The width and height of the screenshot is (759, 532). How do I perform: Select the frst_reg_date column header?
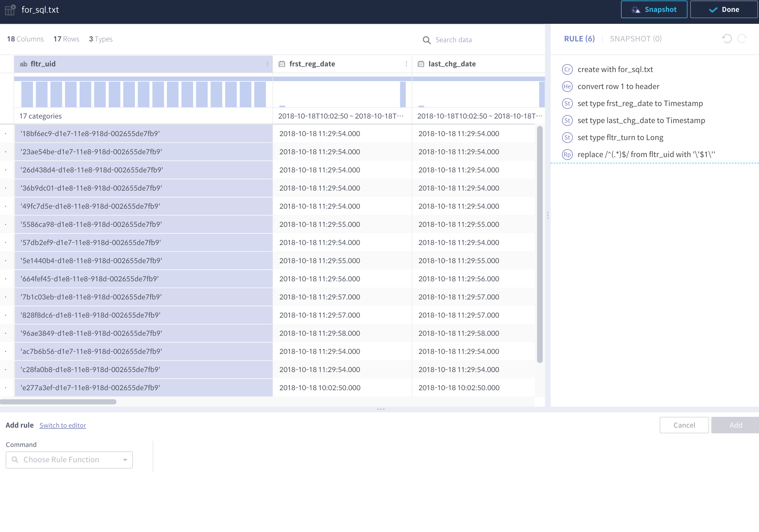pos(342,64)
